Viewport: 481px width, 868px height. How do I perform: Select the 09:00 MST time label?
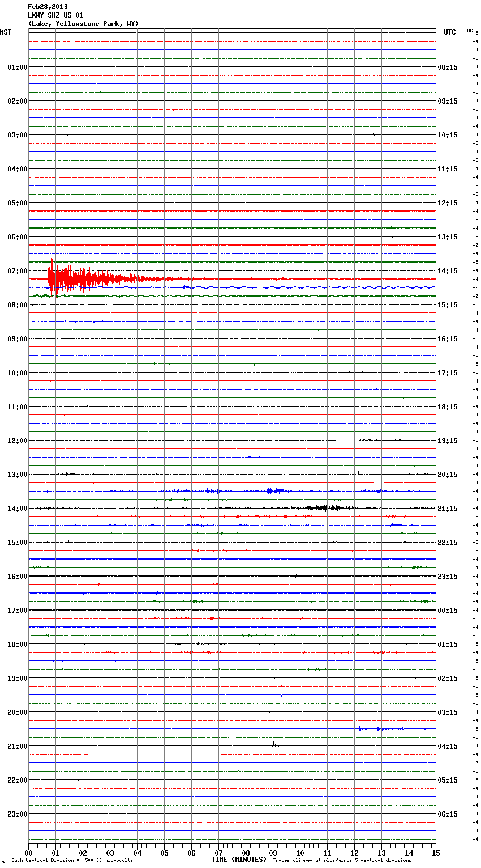(x=17, y=339)
